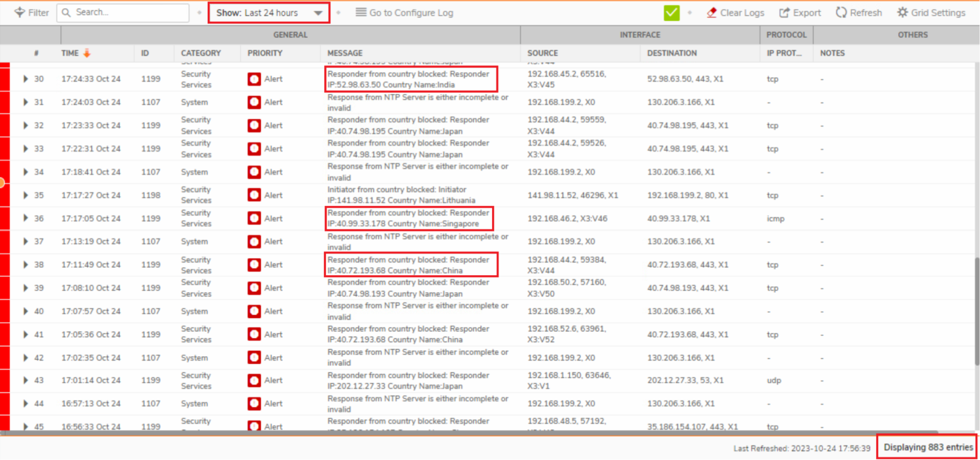Viewport: 980px width, 460px height.
Task: Click the Go to Configure Log icon
Action: pos(361,12)
